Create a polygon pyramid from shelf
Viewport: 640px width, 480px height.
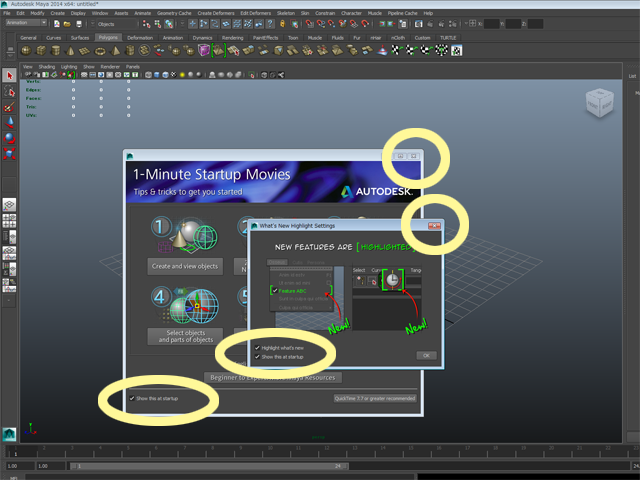pos(115,51)
